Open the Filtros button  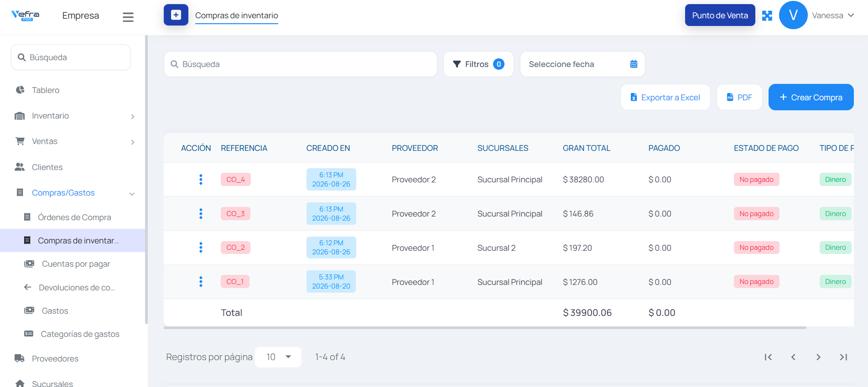tap(478, 64)
